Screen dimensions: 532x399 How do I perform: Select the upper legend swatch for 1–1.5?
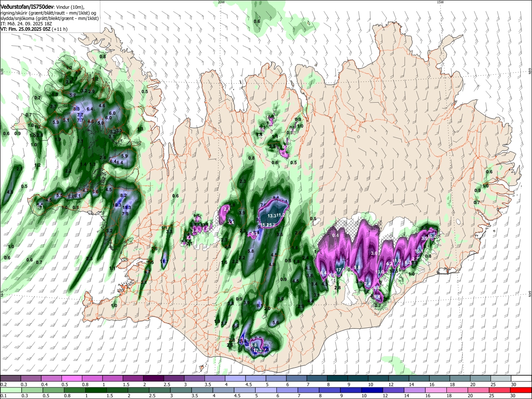click(x=112, y=378)
